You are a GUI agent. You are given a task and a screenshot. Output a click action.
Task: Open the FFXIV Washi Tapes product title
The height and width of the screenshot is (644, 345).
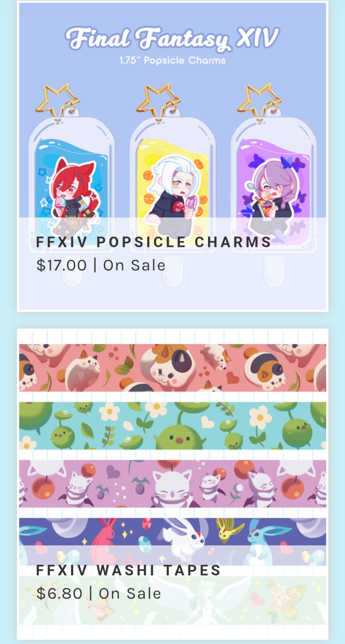point(128,570)
